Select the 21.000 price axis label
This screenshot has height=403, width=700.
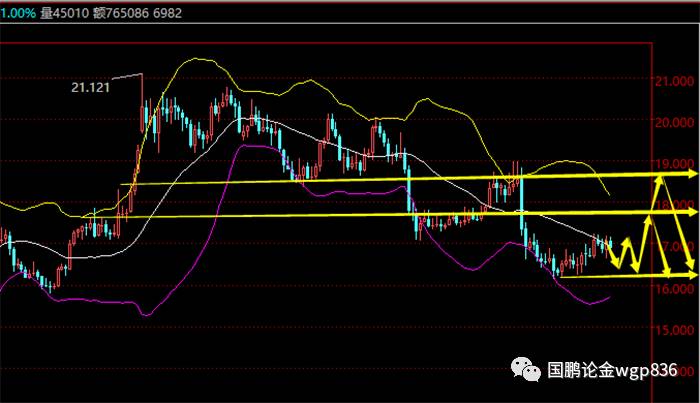(675, 81)
